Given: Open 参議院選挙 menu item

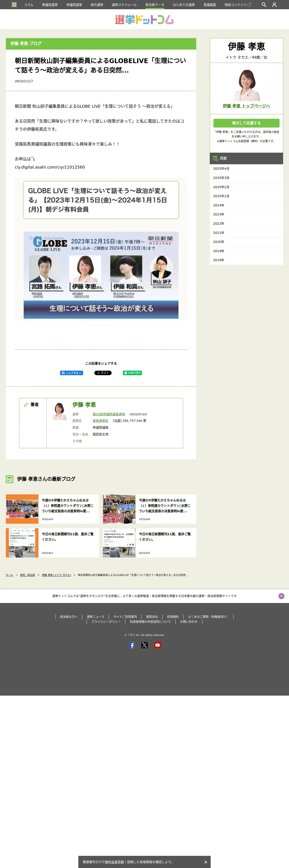Looking at the screenshot, I should tap(74, 5).
